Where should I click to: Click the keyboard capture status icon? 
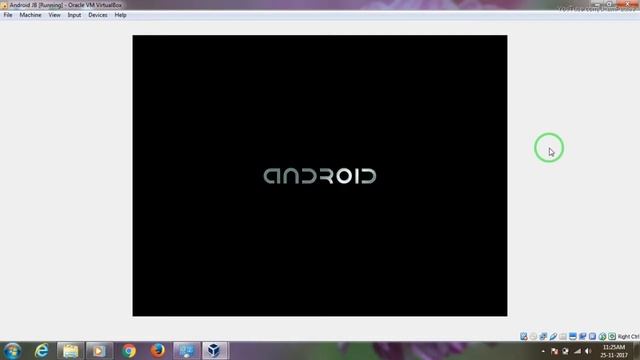pos(612,336)
